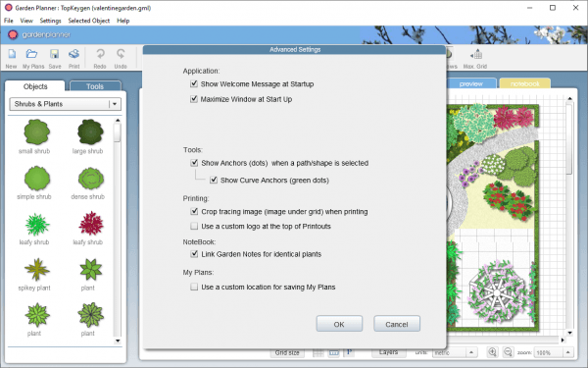Click the gazebo object in garden plan
Viewport: 588px width, 368px height.
(x=498, y=291)
